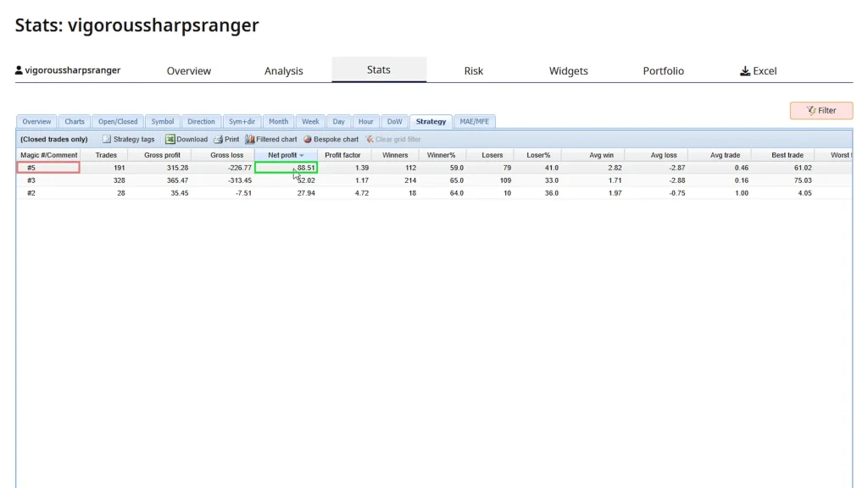The image size is (868, 488).
Task: Switch to the Risk tab
Action: [x=474, y=71]
